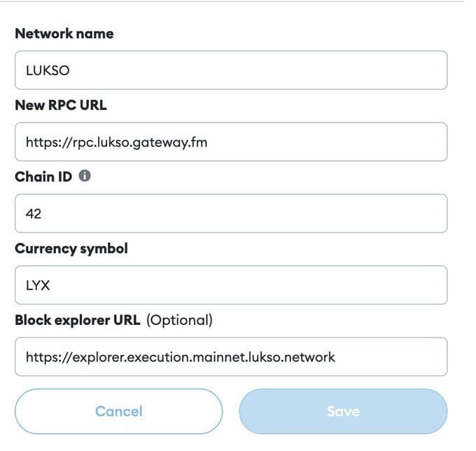
Task: Click the number 42 in Chain ID
Action: coord(34,214)
